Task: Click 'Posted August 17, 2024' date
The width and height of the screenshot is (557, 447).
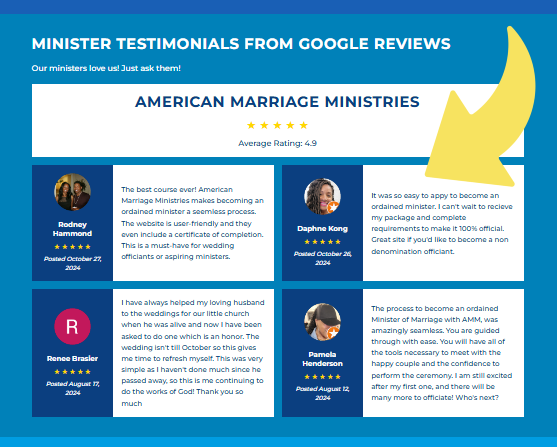Action: click(72, 388)
